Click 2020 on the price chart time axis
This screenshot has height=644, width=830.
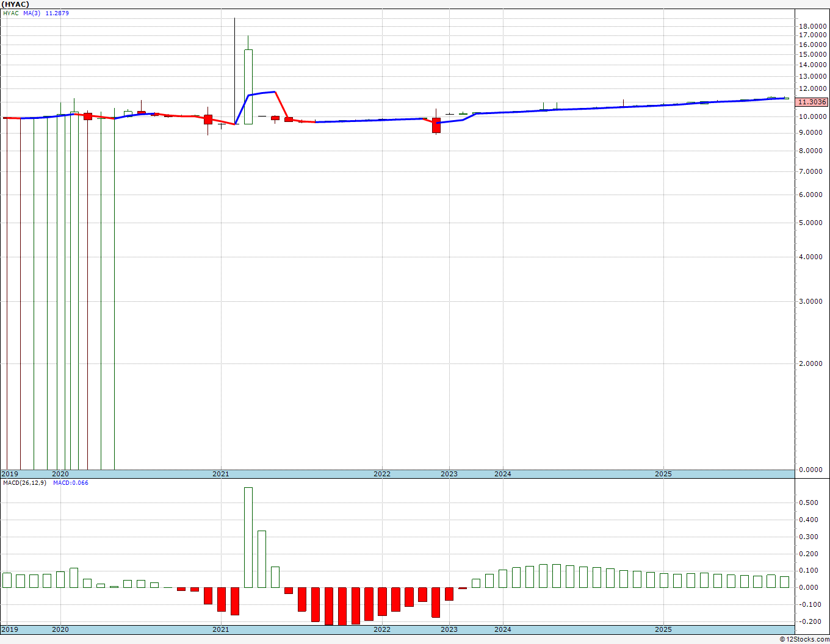(x=60, y=474)
